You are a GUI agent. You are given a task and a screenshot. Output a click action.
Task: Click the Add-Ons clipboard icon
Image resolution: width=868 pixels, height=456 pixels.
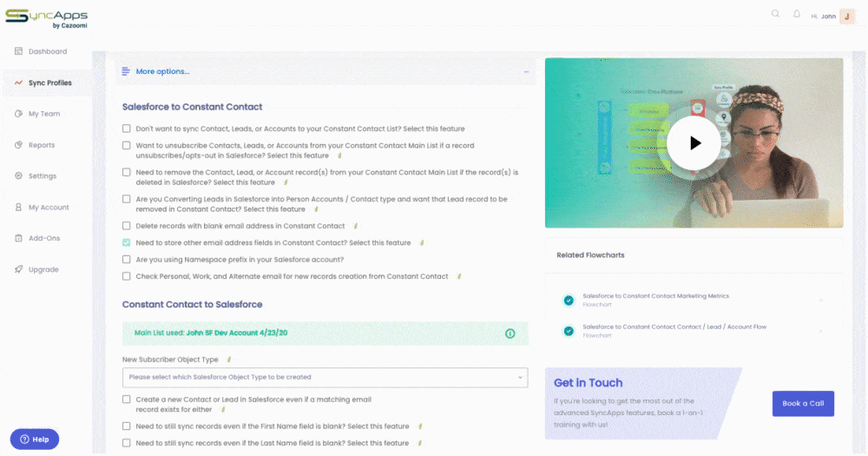(18, 238)
